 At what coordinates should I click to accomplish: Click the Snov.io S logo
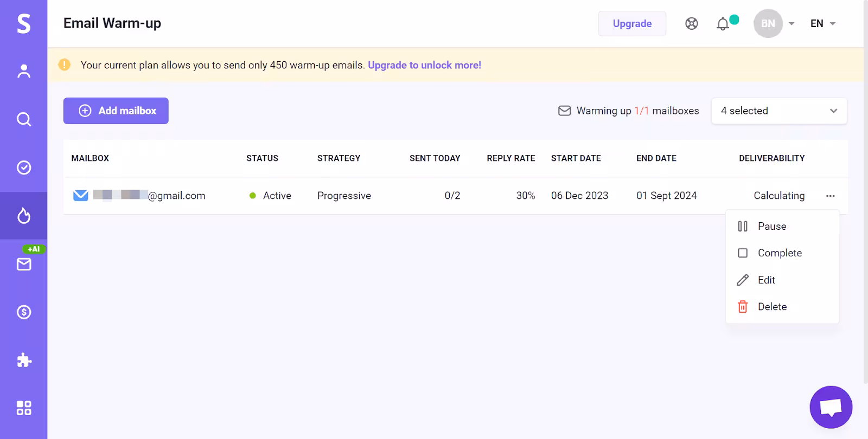click(x=23, y=23)
